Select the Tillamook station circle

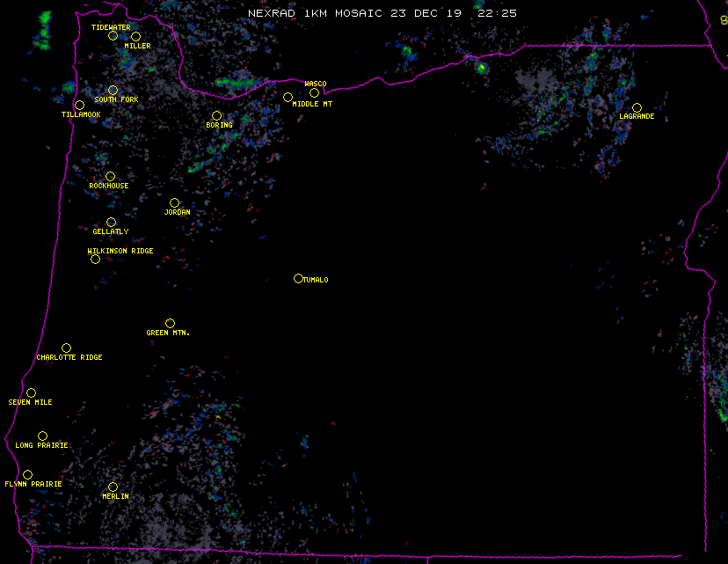[79, 106]
